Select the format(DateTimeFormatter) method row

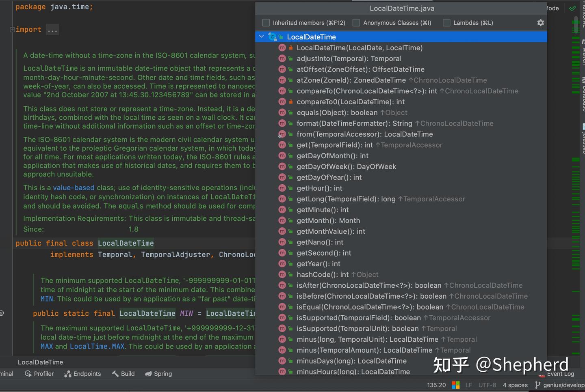(401, 123)
